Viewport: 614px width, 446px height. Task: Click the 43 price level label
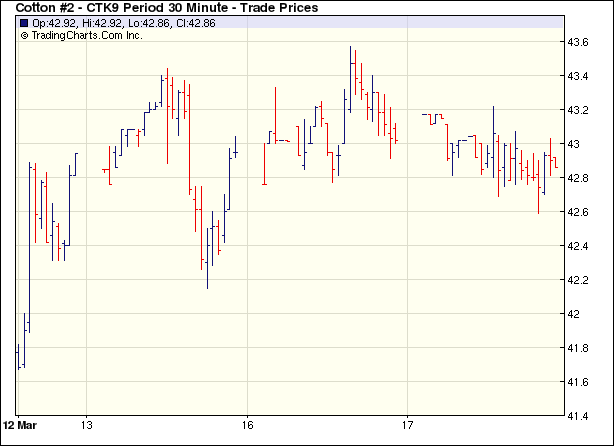[x=575, y=144]
